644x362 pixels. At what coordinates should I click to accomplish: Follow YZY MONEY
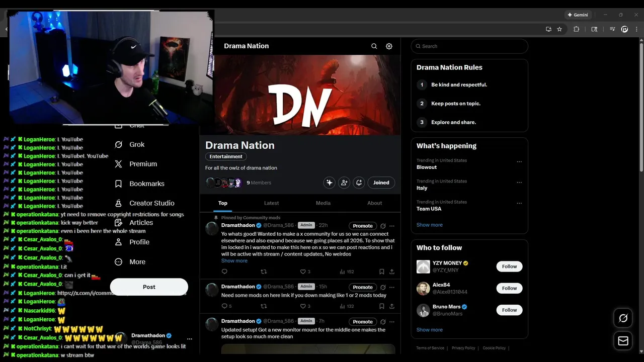tap(509, 266)
